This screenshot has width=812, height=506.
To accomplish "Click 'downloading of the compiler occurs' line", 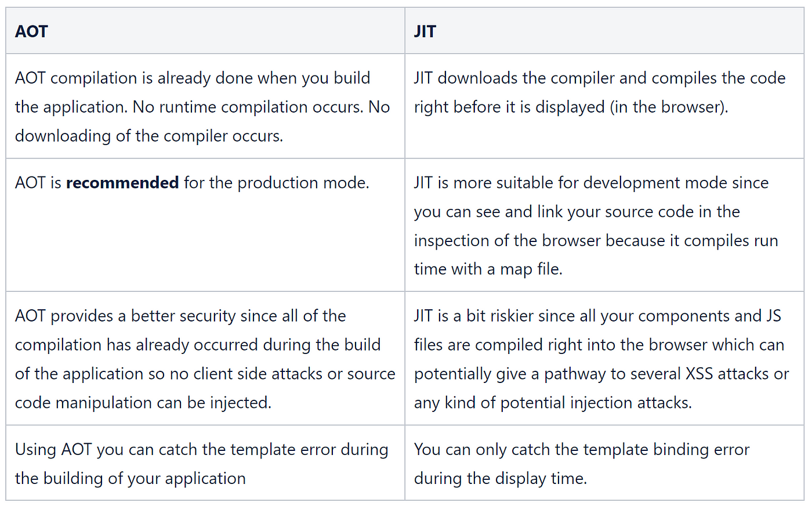I will 149,136.
